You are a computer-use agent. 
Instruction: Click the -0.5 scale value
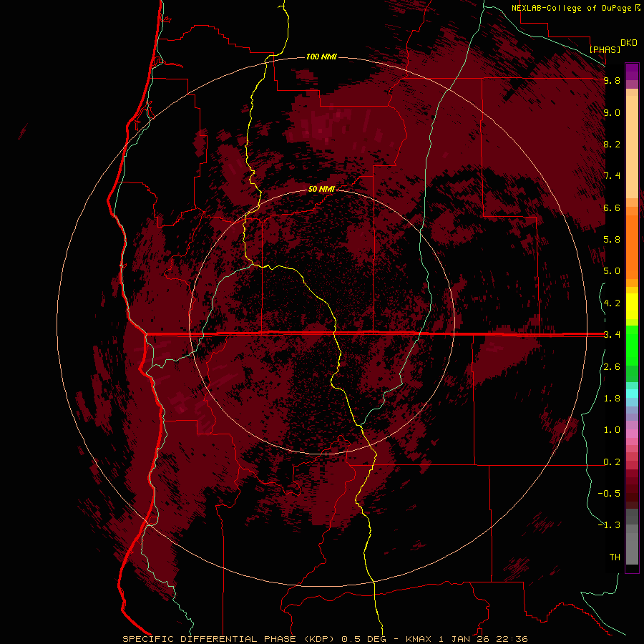coord(609,494)
